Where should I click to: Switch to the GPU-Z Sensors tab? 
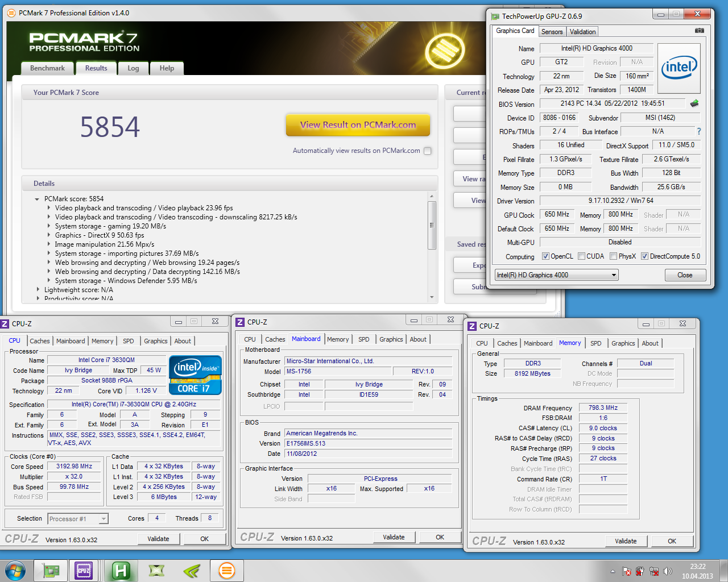coord(552,32)
